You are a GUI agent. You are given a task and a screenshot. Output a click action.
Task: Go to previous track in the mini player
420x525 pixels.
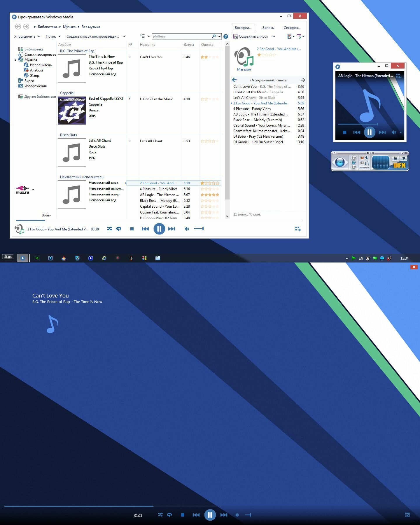pyautogui.click(x=357, y=132)
